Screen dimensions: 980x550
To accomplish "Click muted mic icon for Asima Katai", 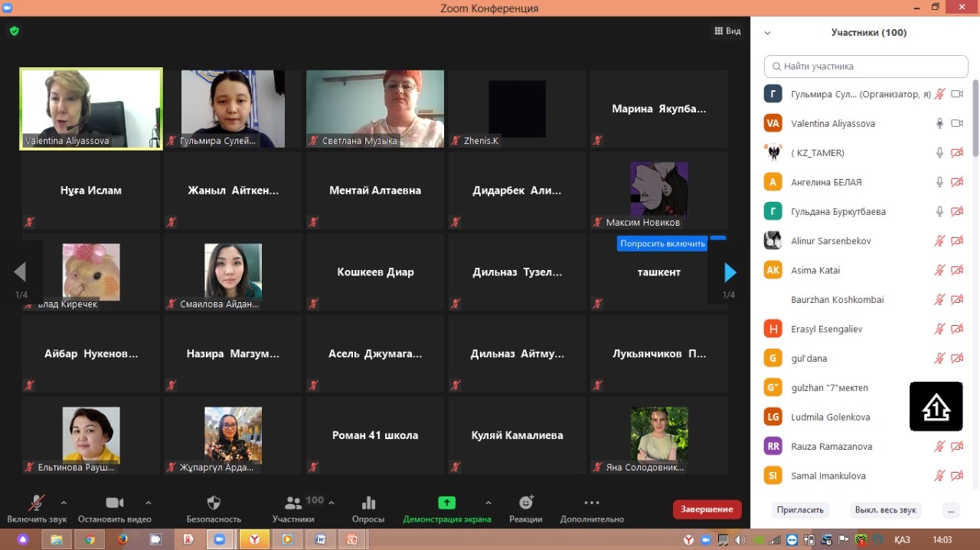I will [x=939, y=270].
